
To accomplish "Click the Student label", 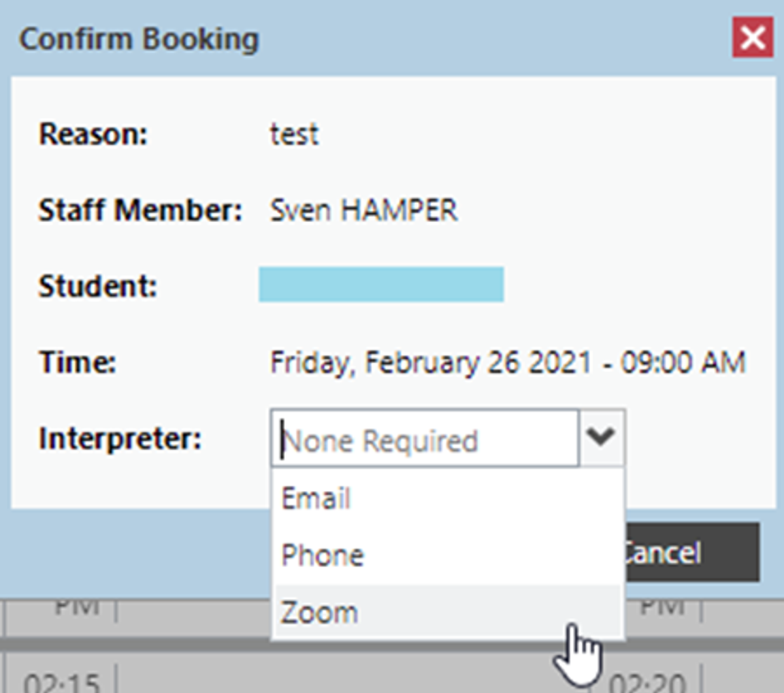I will [x=98, y=286].
